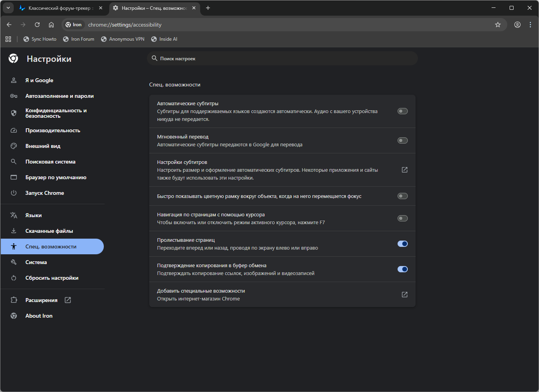Open Внешний вид settings section
539x392 pixels.
click(43, 146)
